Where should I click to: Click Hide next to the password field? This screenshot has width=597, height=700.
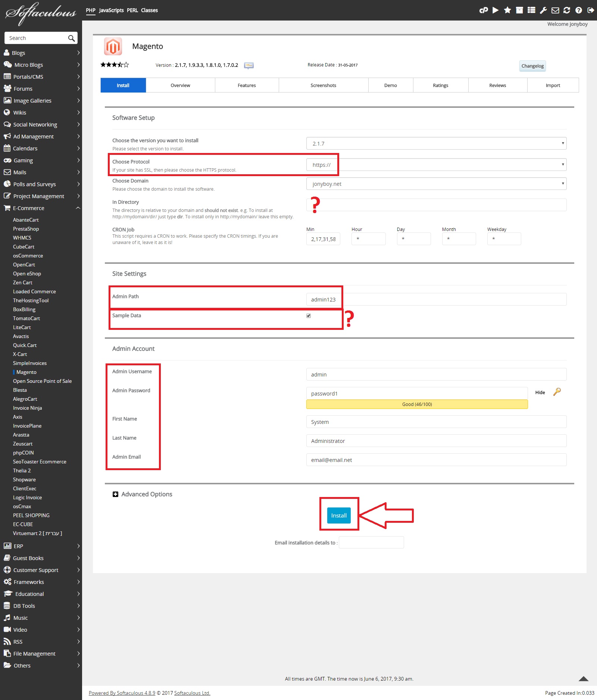[x=540, y=393]
